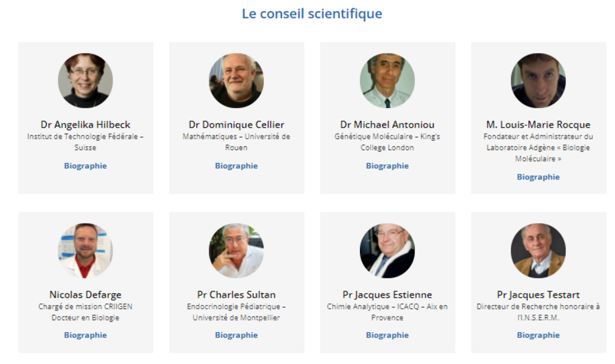Open the Biographie link for Dominique Cellier
Screen dimensions: 615x364
[x=236, y=166]
